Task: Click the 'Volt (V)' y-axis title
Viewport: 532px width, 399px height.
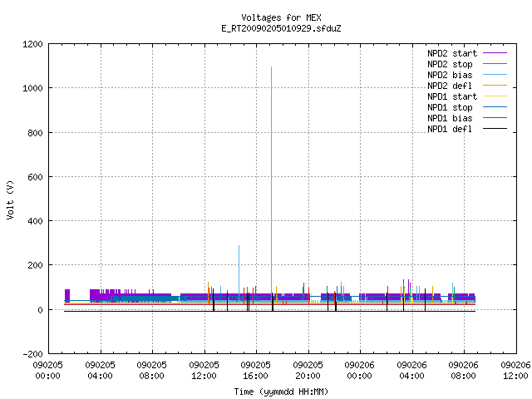Action: (10, 199)
